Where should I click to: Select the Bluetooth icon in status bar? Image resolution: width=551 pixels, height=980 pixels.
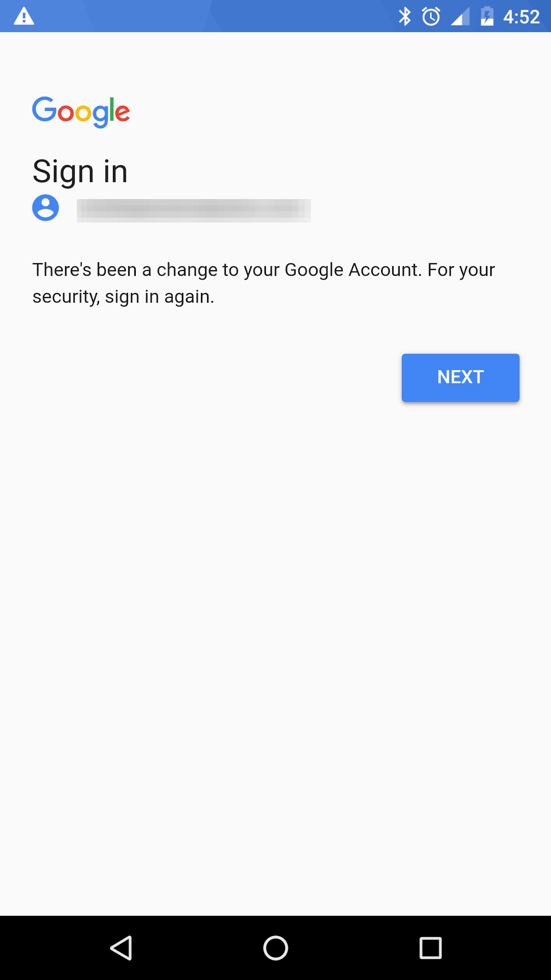coord(406,17)
